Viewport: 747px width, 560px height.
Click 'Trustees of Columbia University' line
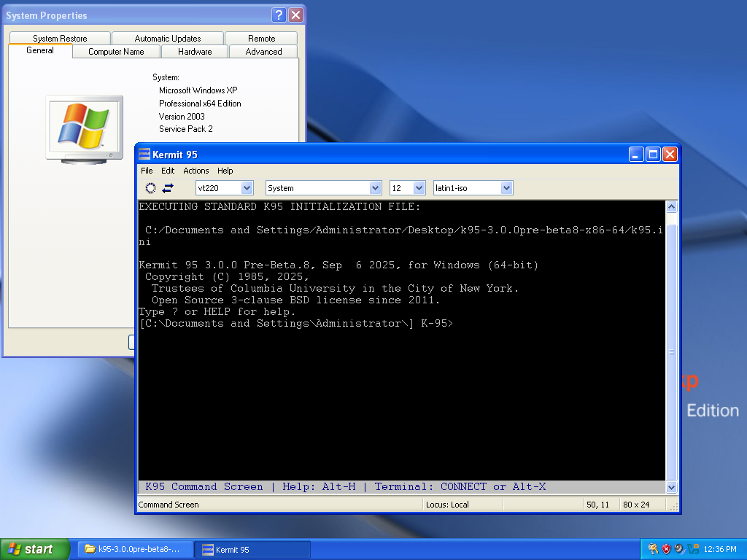pos(335,288)
